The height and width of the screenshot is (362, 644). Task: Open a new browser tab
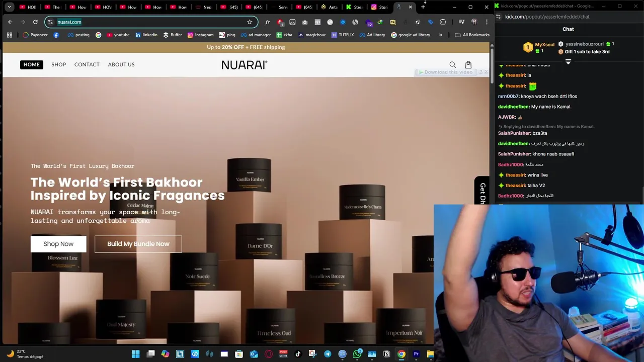[423, 7]
